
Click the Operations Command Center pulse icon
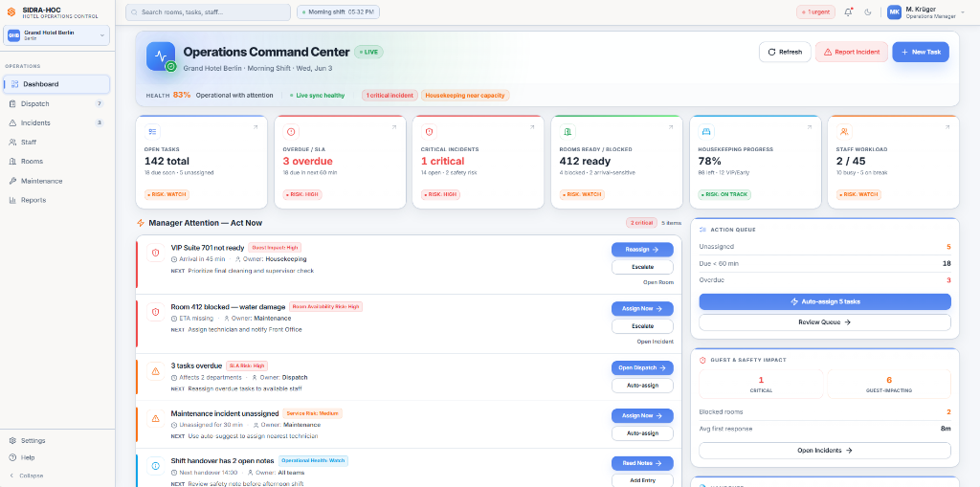161,56
